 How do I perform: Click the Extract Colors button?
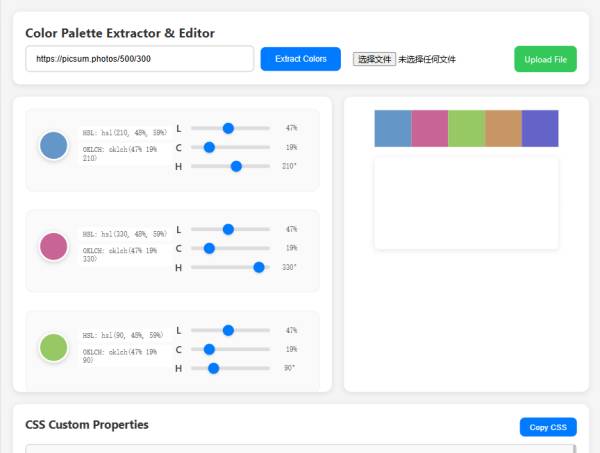pyautogui.click(x=300, y=59)
